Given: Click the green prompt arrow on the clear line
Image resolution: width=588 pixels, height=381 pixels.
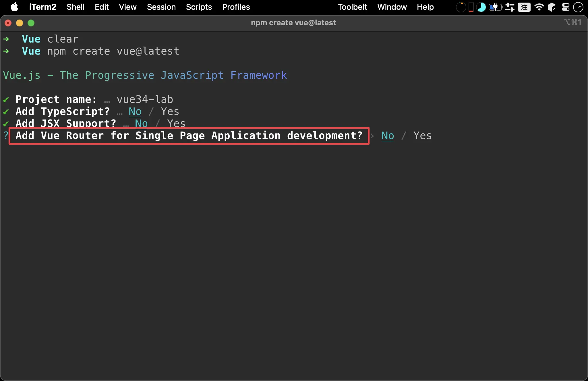Looking at the screenshot, I should pos(6,39).
